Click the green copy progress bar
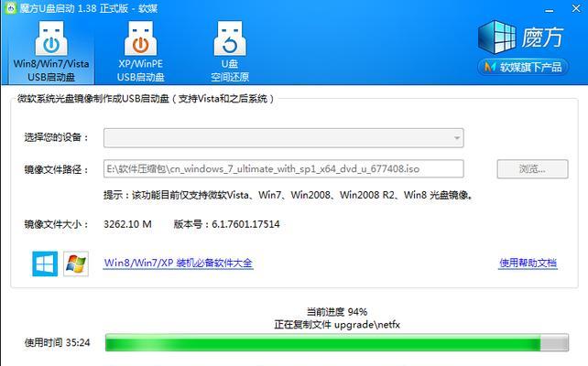The height and width of the screenshot is (366, 588). tap(337, 342)
